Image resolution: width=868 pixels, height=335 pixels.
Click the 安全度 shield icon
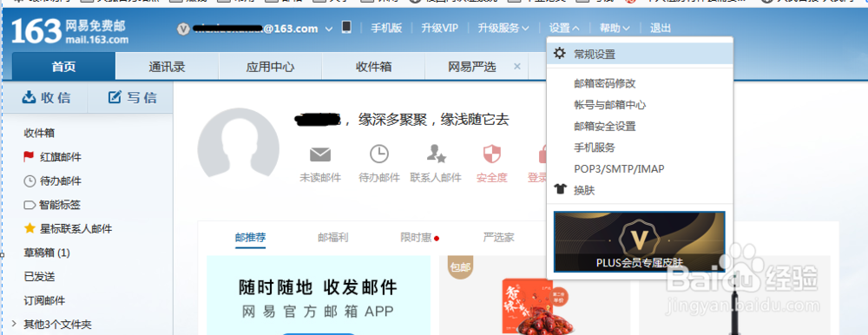[491, 154]
